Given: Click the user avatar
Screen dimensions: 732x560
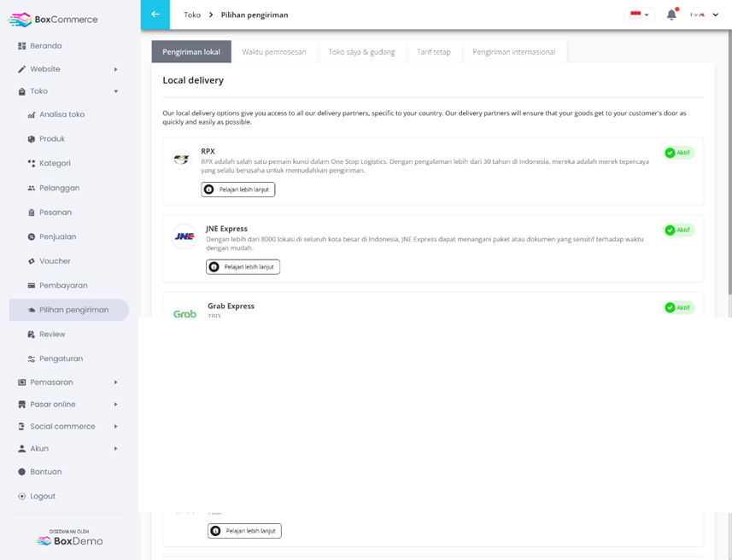Looking at the screenshot, I should [x=698, y=15].
